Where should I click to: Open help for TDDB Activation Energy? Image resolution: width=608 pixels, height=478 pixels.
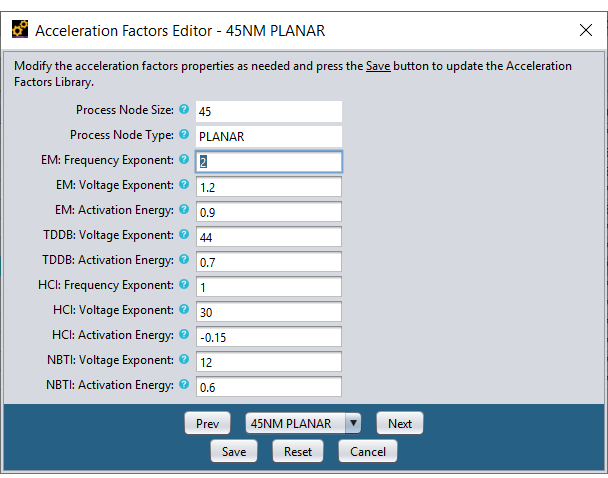click(184, 259)
